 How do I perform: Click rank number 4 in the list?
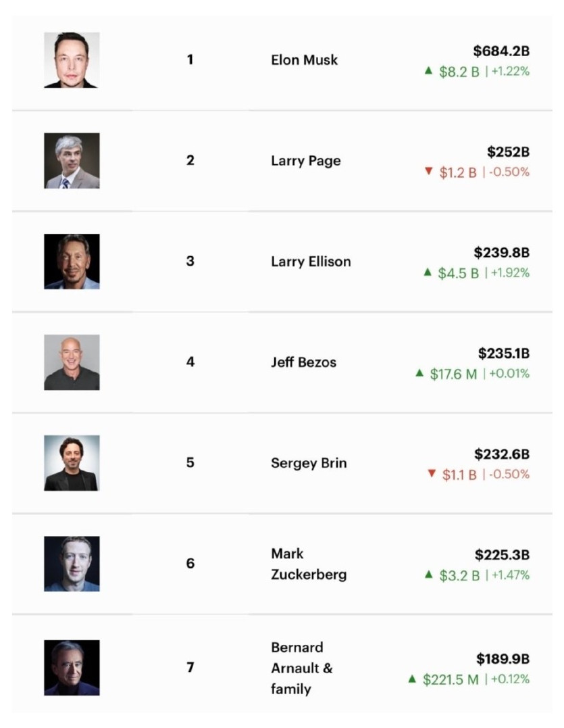click(x=190, y=362)
